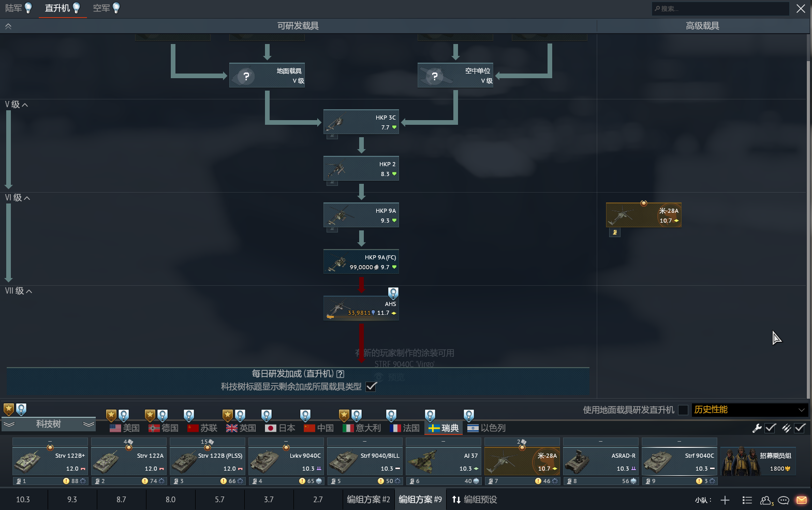Click wrench auto-repair icon
812x510 pixels.
tap(757, 428)
